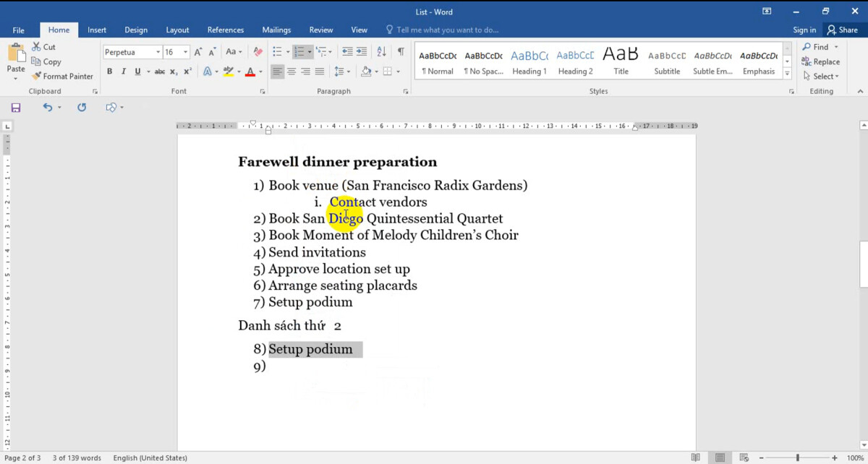Toggle Show/Hide paragraph marks
Screen dimensions: 868x464
click(401, 52)
